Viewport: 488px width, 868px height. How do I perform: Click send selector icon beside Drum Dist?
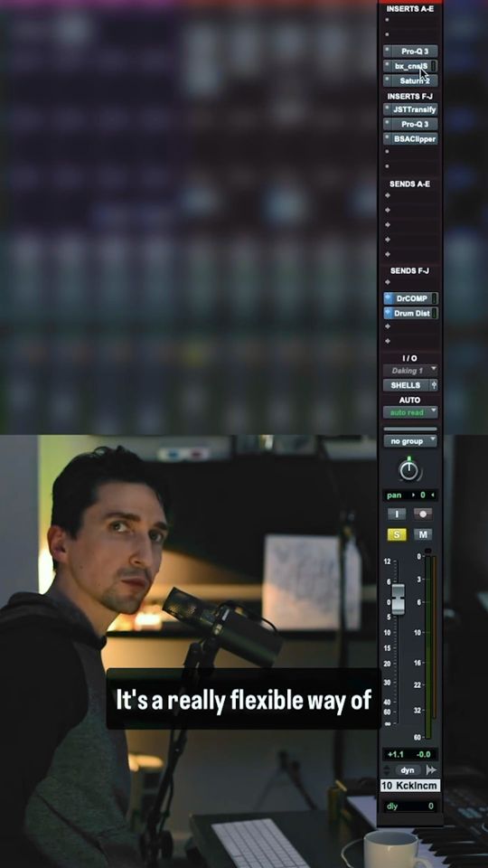tap(388, 314)
